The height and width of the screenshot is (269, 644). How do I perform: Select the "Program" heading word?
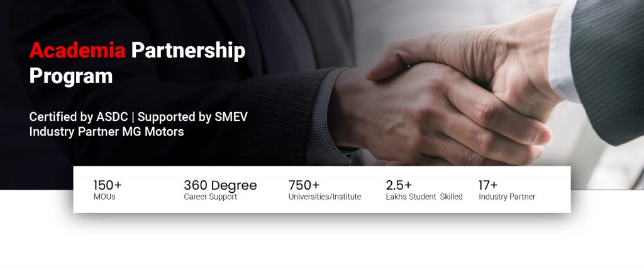[x=71, y=76]
